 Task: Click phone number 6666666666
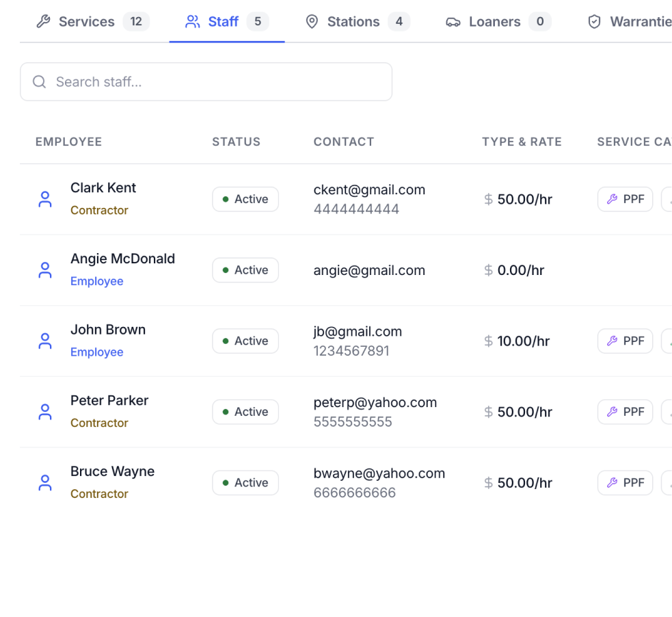(x=355, y=493)
